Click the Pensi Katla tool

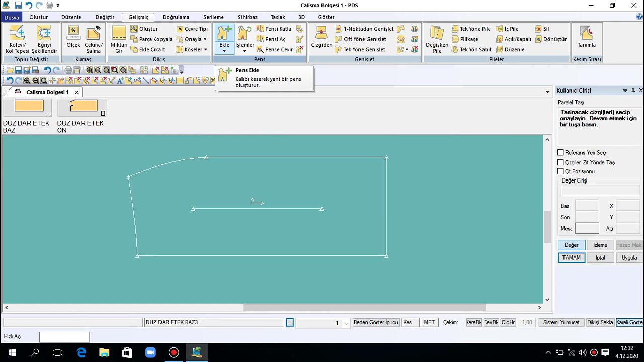click(x=274, y=29)
